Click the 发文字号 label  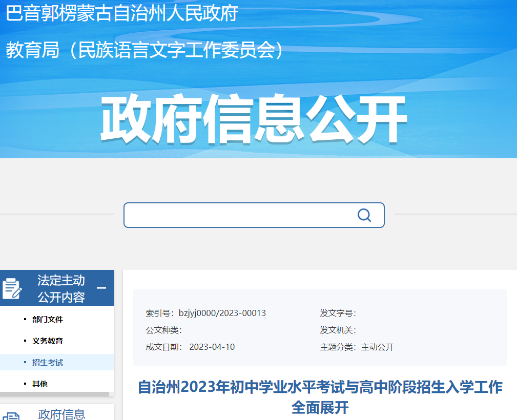338,313
